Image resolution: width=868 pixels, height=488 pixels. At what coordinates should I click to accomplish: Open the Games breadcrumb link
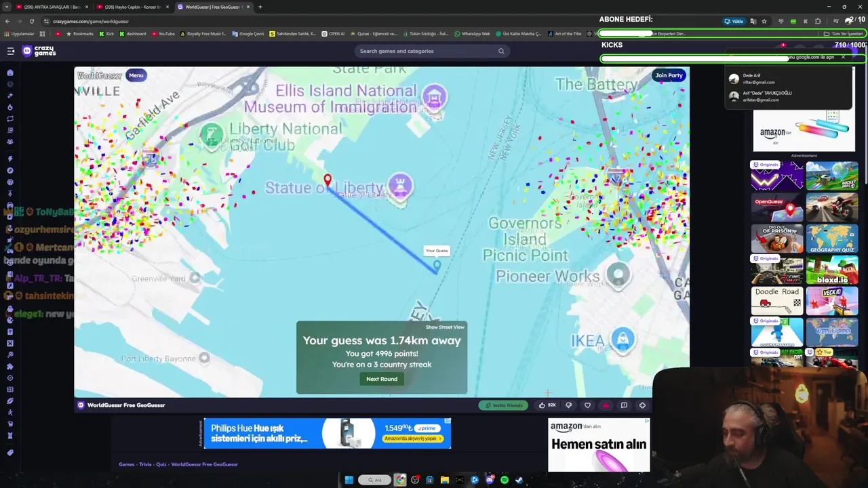(x=126, y=464)
